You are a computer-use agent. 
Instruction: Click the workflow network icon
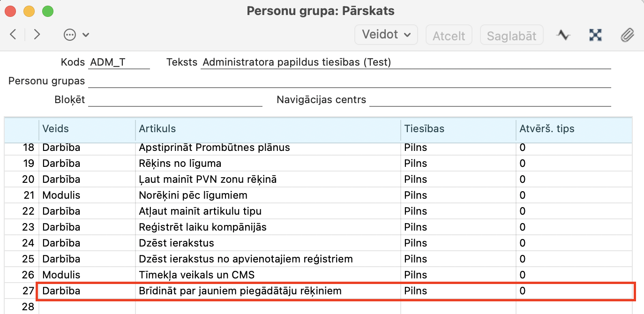point(595,35)
